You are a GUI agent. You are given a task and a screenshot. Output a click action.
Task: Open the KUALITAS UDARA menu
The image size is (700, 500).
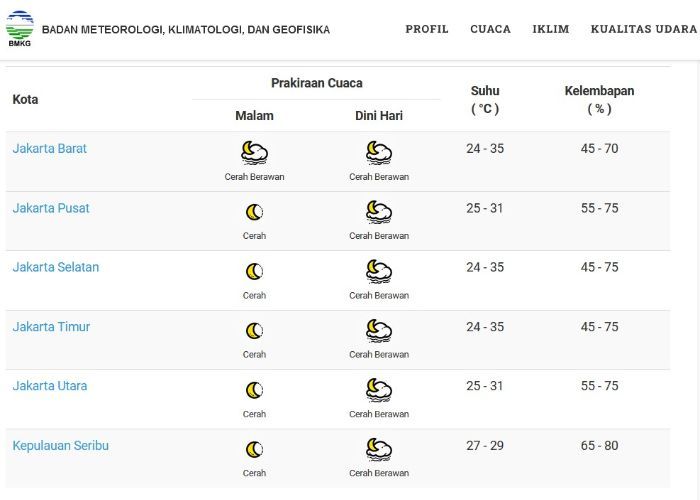coord(643,29)
